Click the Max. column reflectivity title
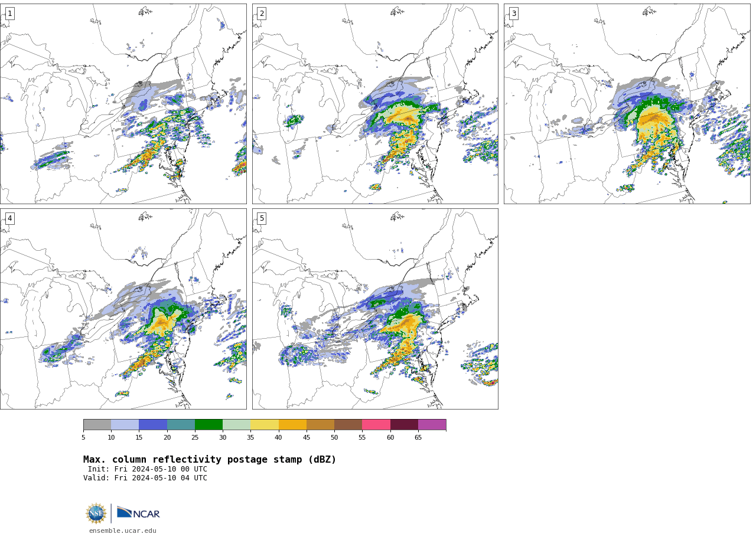Viewport: 756px width, 537px height. [210, 460]
